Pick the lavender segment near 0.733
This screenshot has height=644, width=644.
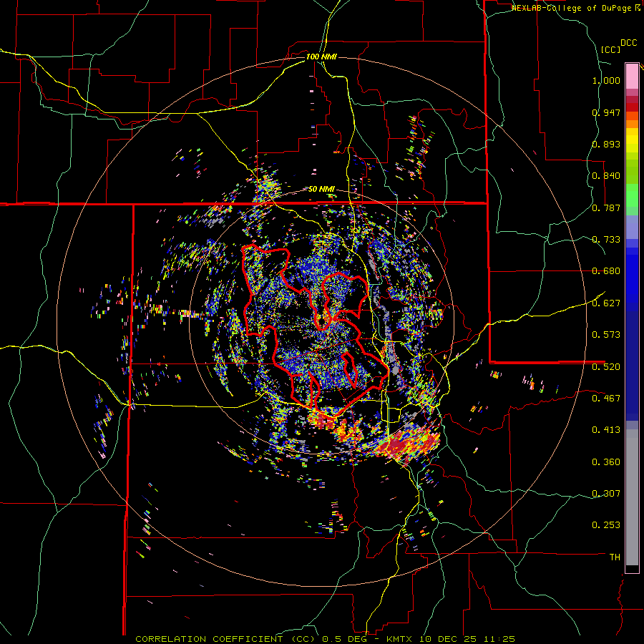[632, 228]
